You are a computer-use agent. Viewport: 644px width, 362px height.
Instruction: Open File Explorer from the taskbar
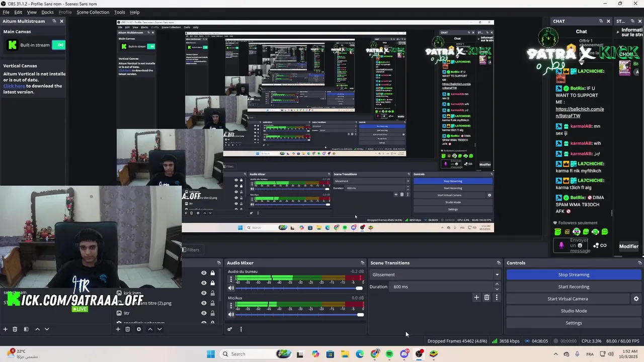tap(345, 354)
